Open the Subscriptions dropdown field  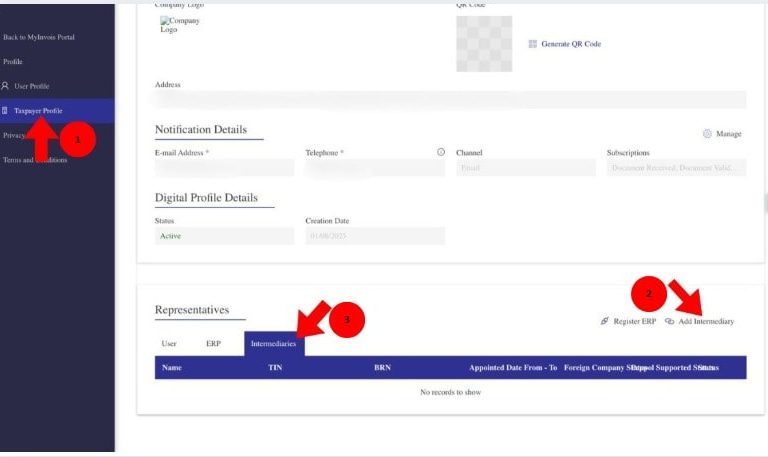tap(675, 168)
